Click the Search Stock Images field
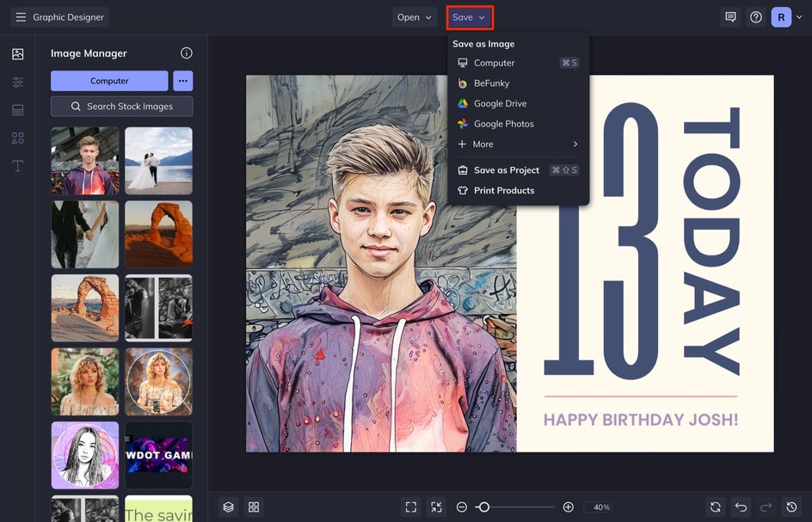 (x=121, y=106)
